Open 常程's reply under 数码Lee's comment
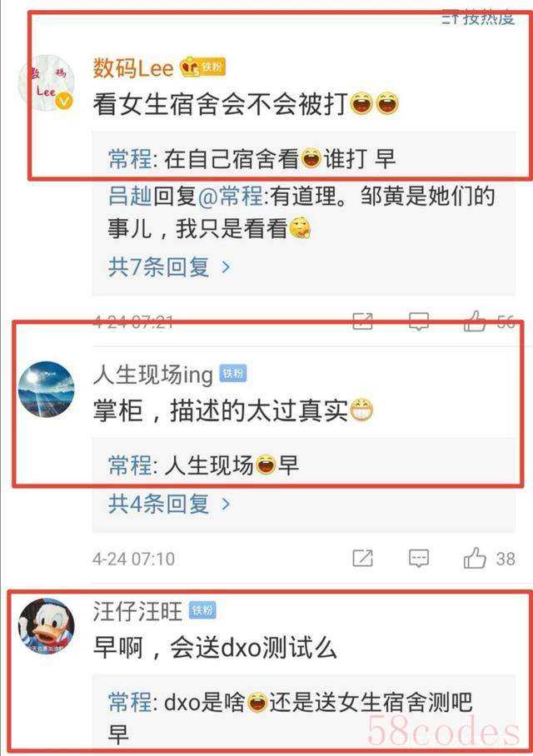 pos(252,158)
